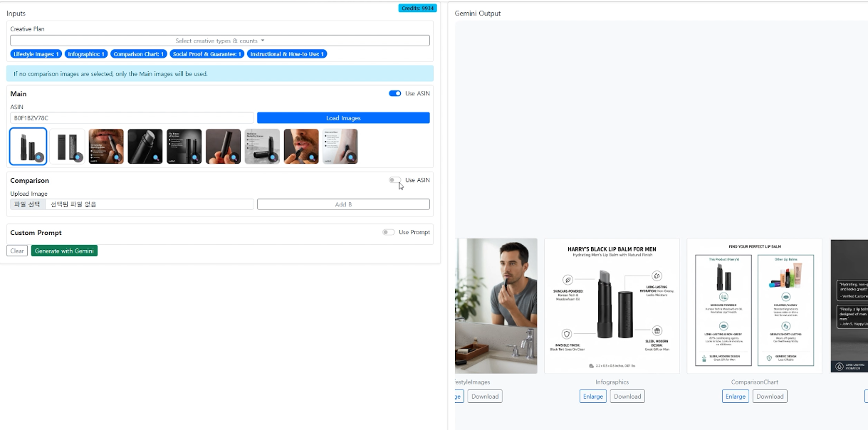The width and height of the screenshot is (868, 430).
Task: Click the ComparisonChart caption label
Action: click(755, 382)
